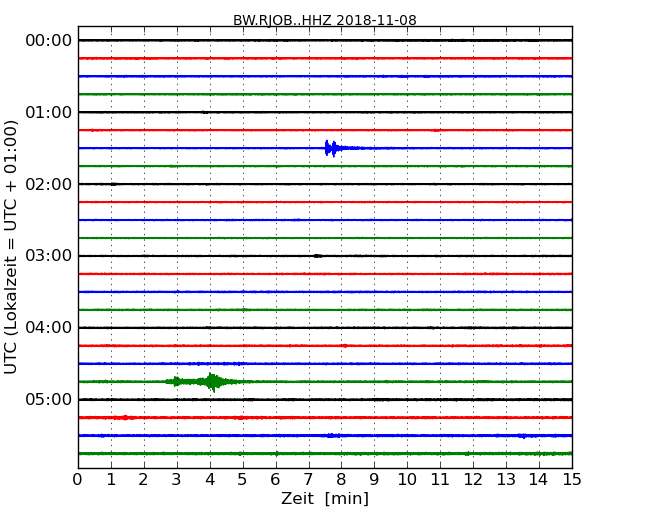Click x-axis tick label 4

pyautogui.click(x=210, y=480)
